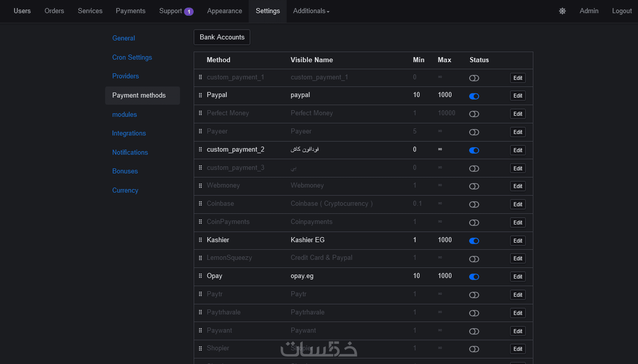Toggle the dark/light theme icon
638x364 pixels.
click(x=562, y=11)
